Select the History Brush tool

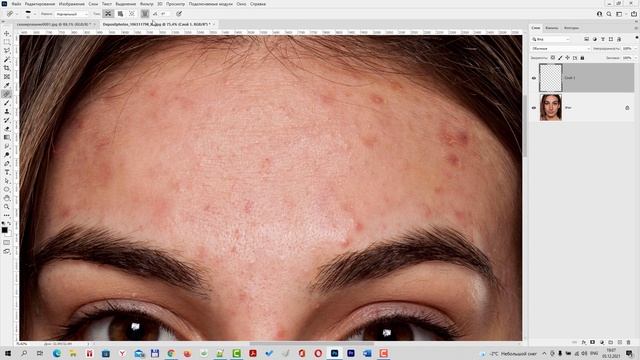[x=7, y=120]
